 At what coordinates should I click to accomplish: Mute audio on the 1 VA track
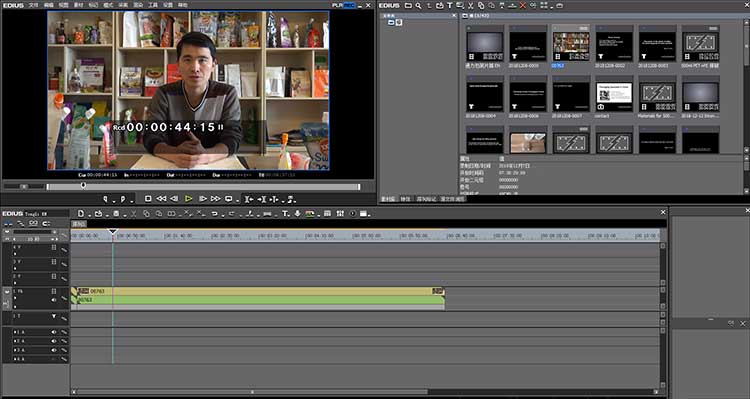pos(54,300)
